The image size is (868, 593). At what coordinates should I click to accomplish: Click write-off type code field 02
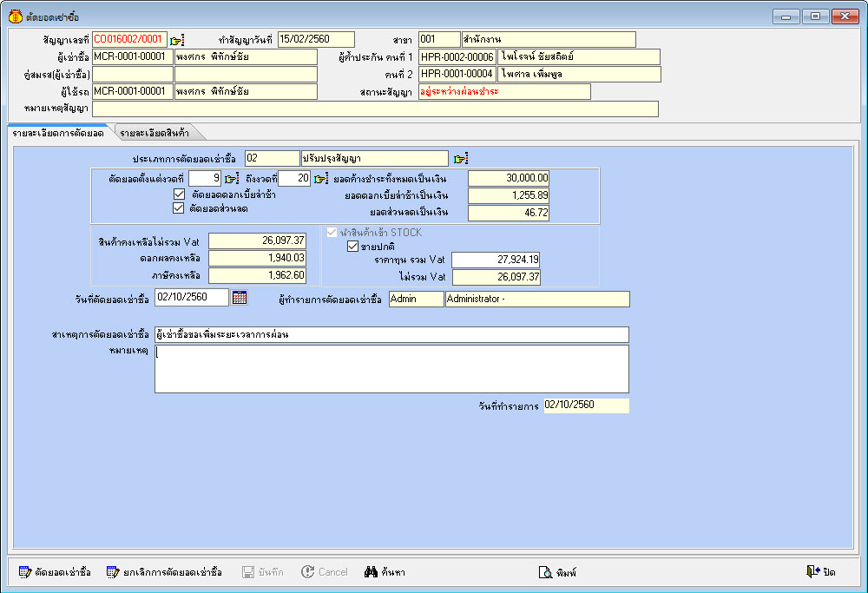click(272, 158)
